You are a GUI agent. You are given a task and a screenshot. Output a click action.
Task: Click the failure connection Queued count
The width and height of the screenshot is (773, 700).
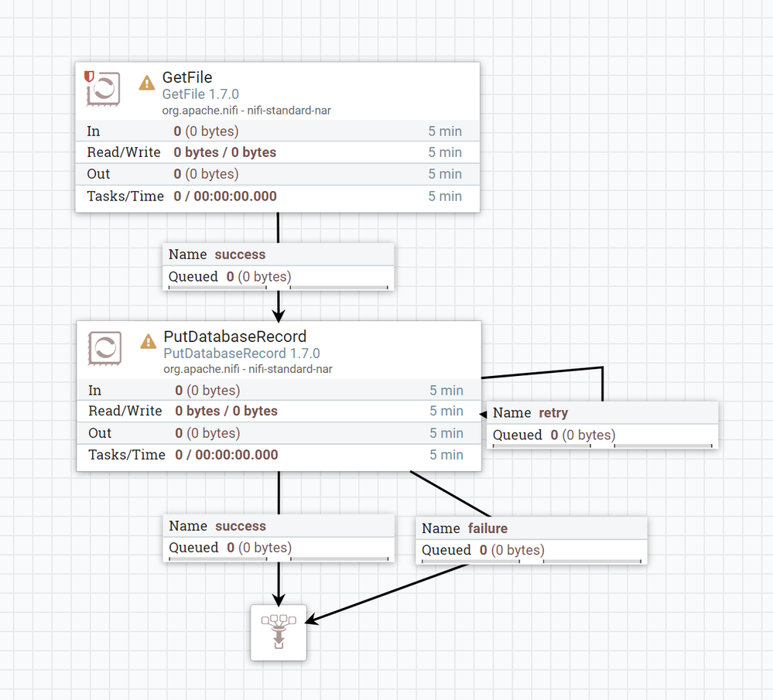[x=512, y=550]
